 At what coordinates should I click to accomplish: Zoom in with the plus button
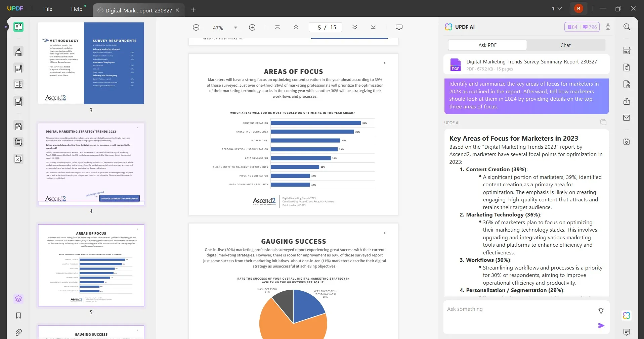click(x=252, y=28)
